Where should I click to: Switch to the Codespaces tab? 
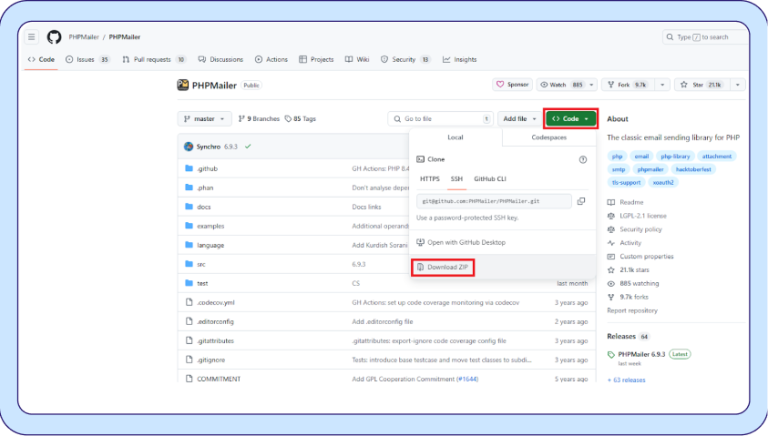pyautogui.click(x=549, y=137)
